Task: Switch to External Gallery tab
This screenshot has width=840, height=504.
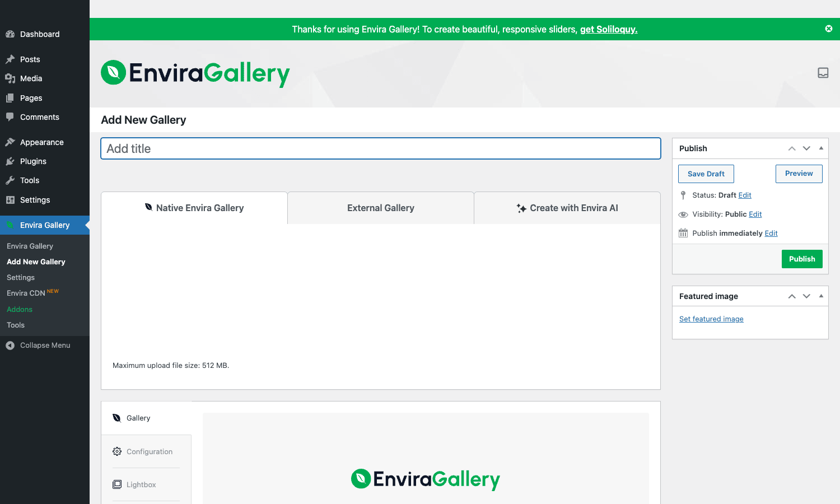Action: coord(381,208)
